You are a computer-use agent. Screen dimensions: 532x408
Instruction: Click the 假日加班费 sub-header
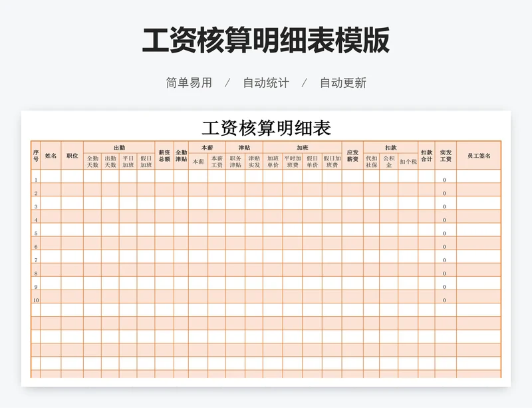click(x=332, y=161)
